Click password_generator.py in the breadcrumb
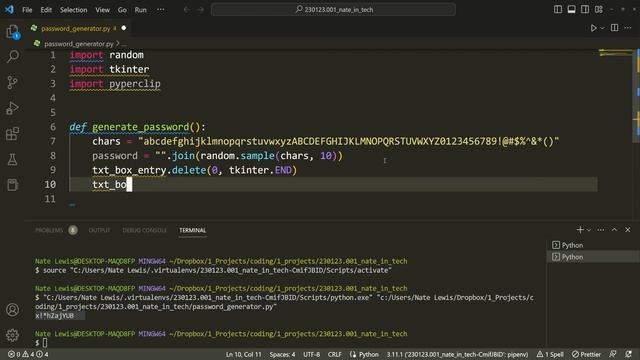Image resolution: width=640 pixels, height=360 pixels. pos(79,44)
